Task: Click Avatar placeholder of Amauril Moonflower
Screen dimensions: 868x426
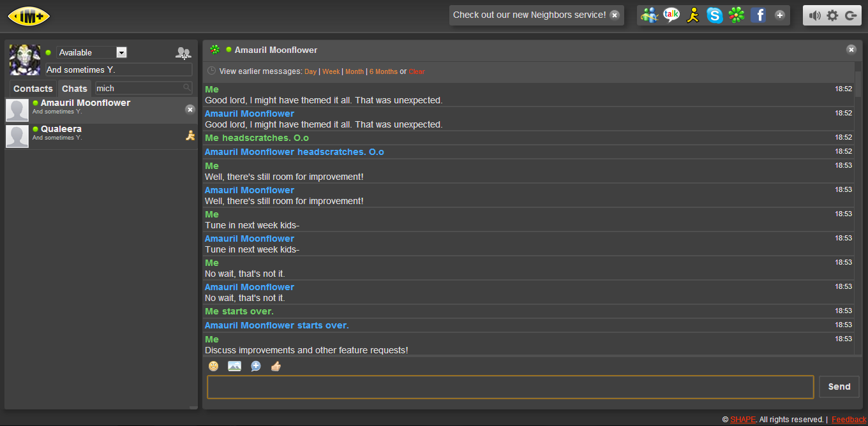Action: click(x=17, y=110)
